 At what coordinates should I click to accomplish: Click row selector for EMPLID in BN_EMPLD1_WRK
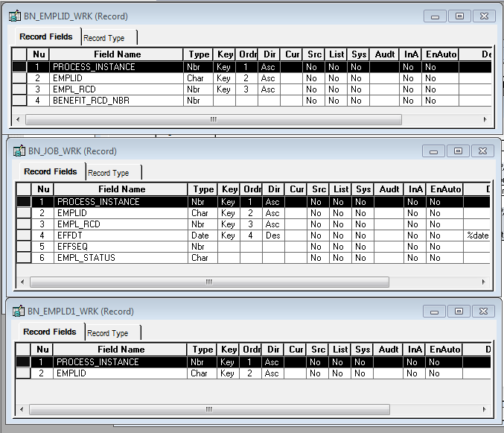[24, 373]
